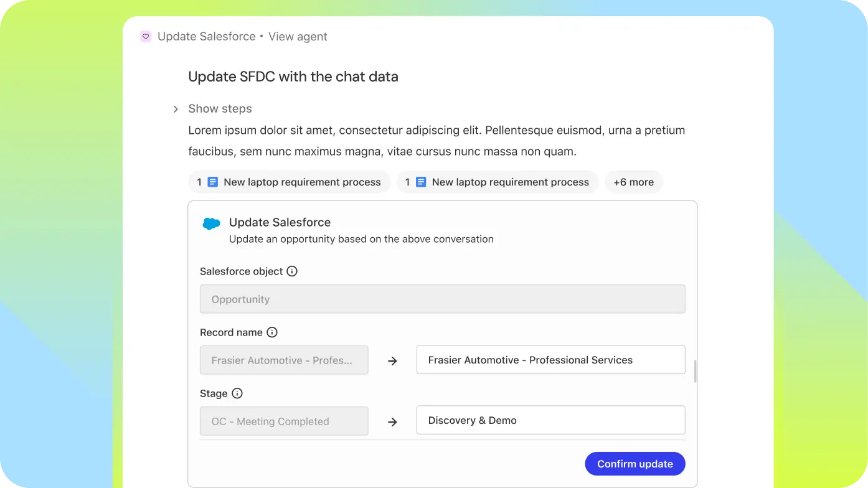Edit the Discovery & Demo stage field
The image size is (868, 488).
pos(551,420)
